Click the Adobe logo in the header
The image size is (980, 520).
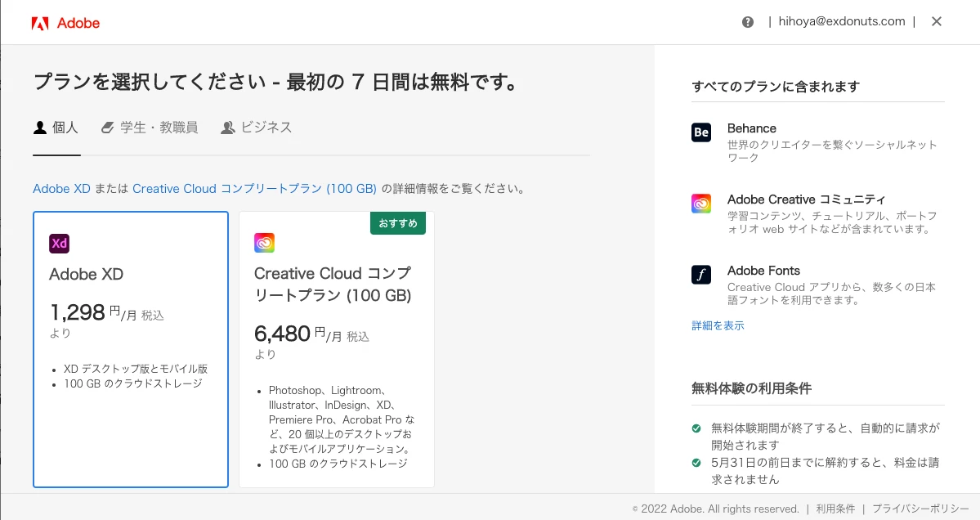coord(65,23)
